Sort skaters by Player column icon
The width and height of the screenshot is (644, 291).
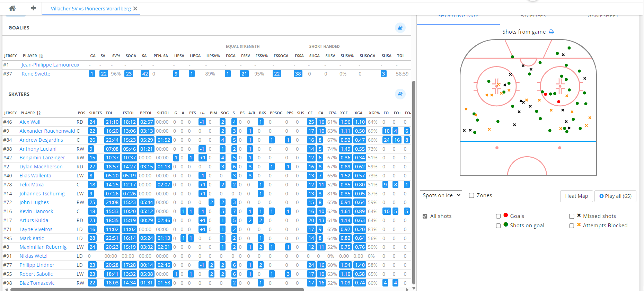click(x=39, y=113)
